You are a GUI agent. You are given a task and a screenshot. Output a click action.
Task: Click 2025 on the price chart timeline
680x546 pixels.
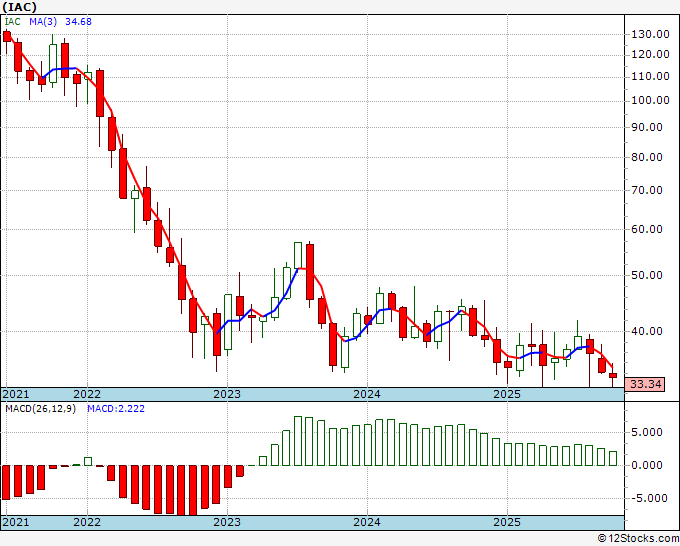[x=507, y=394]
